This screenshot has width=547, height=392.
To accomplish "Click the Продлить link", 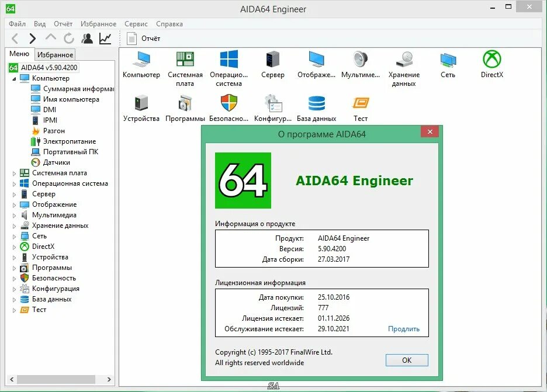I will pyautogui.click(x=404, y=329).
